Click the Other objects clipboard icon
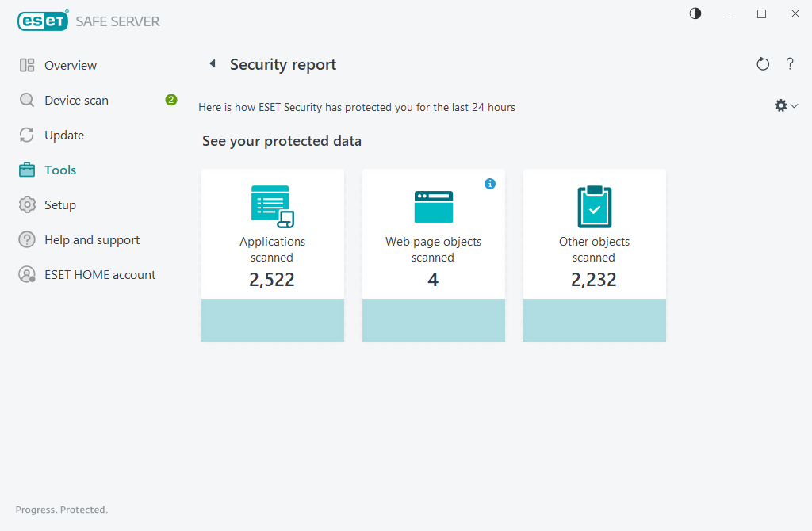Image resolution: width=812 pixels, height=531 pixels. click(x=595, y=207)
